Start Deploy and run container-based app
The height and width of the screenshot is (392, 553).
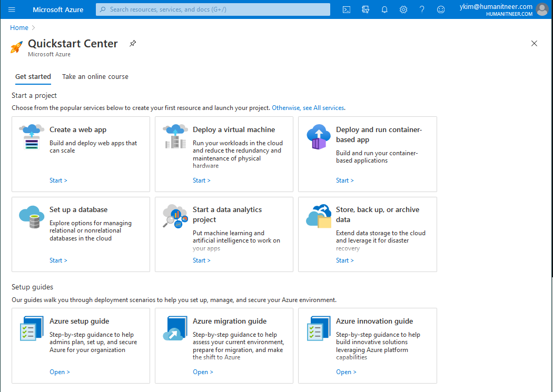click(x=344, y=180)
